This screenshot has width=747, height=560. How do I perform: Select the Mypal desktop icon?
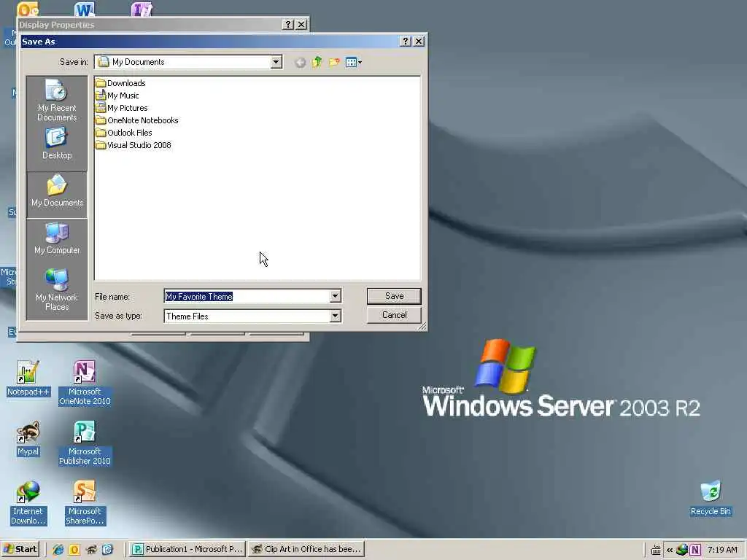[28, 438]
